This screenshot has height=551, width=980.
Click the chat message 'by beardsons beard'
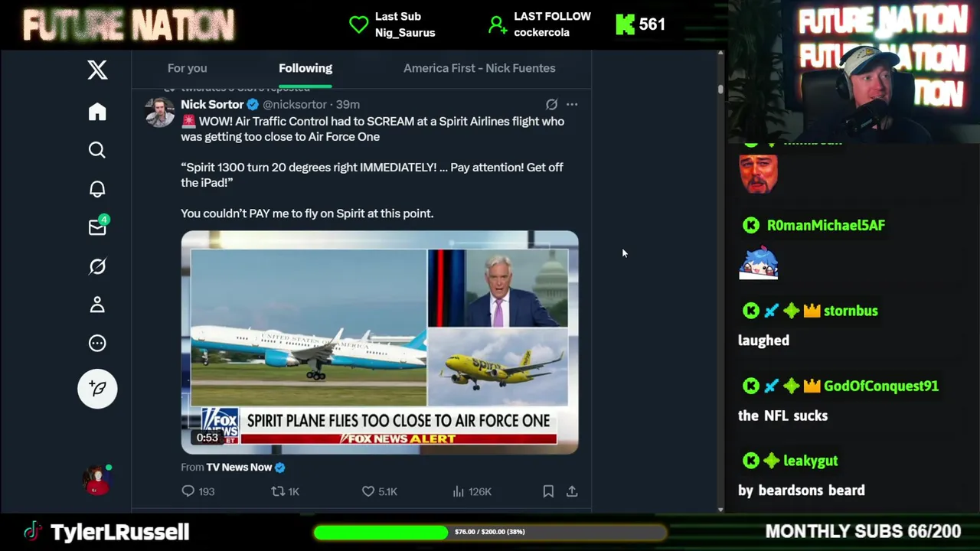coord(802,491)
